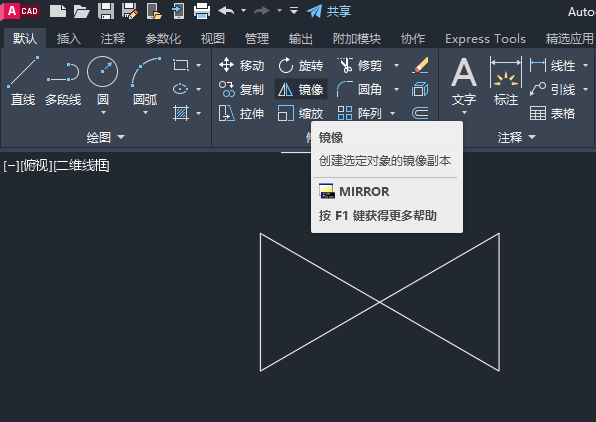Click the Share (共享) button

329,11
